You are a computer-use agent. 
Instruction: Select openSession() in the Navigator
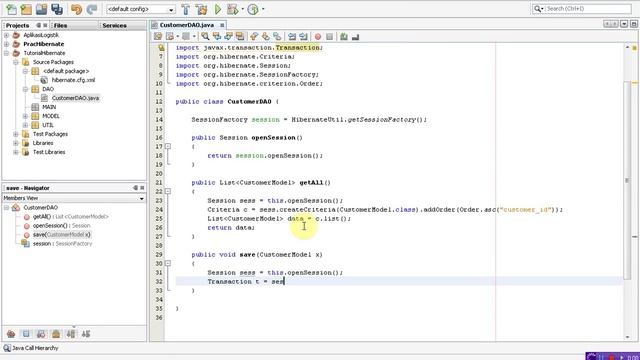point(62,226)
